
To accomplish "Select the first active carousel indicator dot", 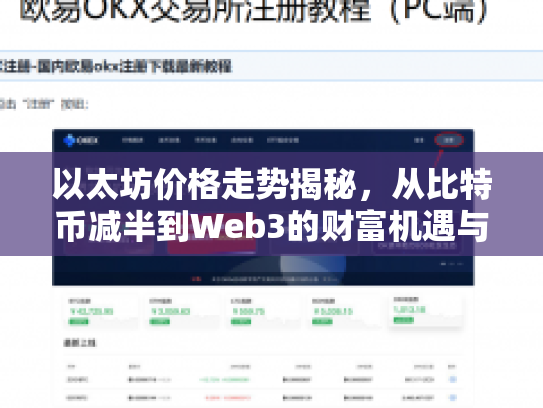I will click(x=443, y=264).
